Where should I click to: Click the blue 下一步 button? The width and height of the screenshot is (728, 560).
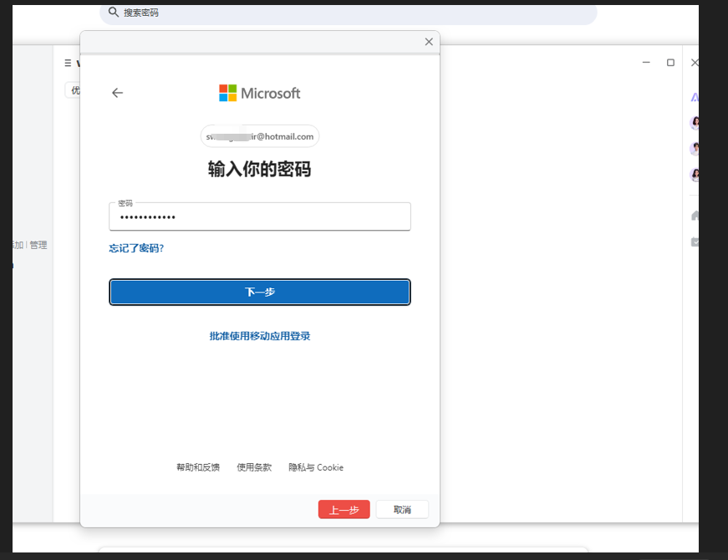click(260, 292)
